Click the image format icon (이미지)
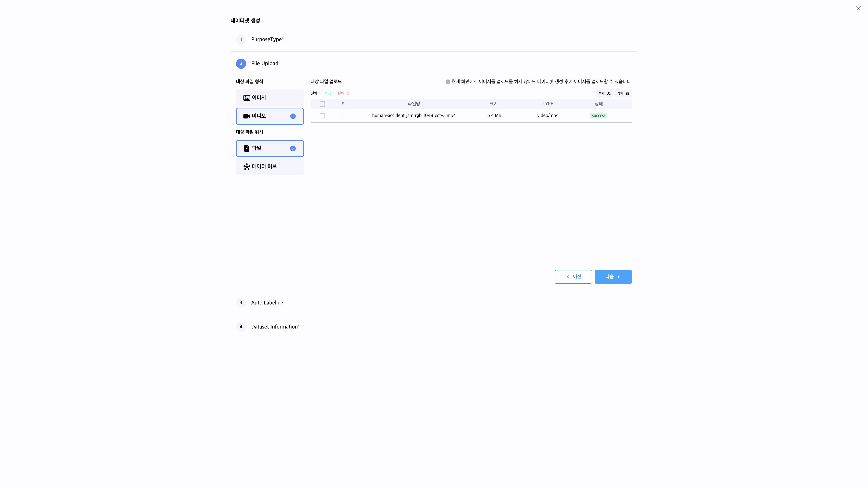The width and height of the screenshot is (868, 488). [247, 98]
